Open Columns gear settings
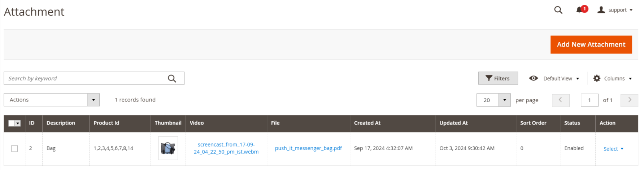 597,78
